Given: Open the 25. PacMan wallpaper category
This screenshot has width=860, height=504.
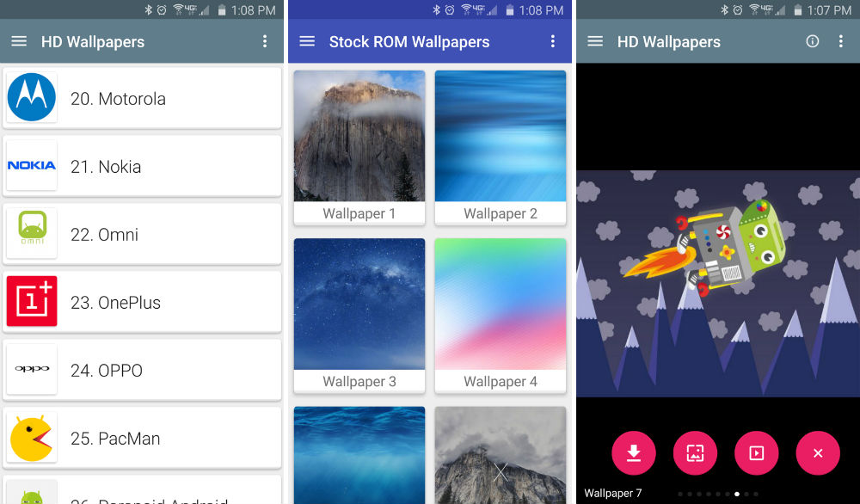Looking at the screenshot, I should (x=143, y=438).
